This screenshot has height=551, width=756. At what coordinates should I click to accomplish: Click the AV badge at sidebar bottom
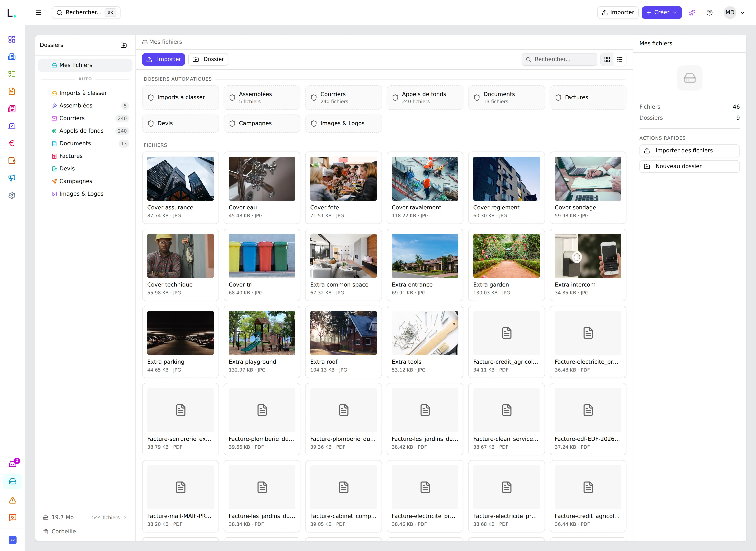pyautogui.click(x=13, y=540)
